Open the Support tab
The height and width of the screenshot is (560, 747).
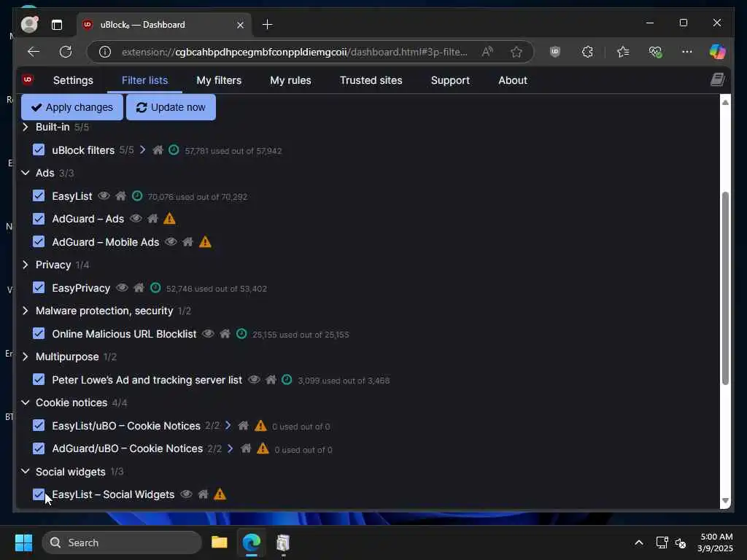pyautogui.click(x=450, y=80)
